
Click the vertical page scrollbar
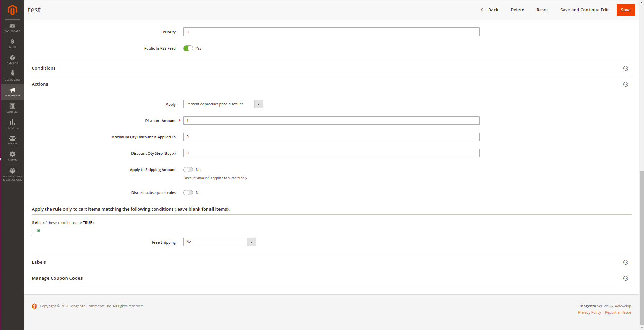(x=642, y=248)
